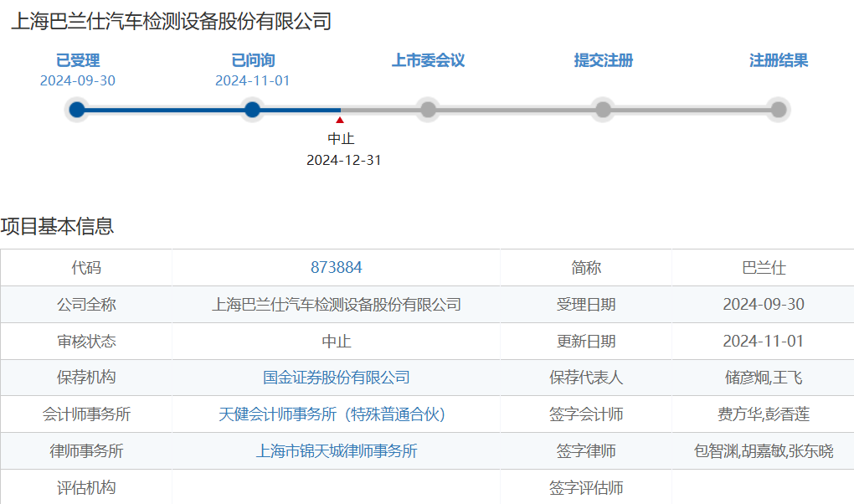This screenshot has height=504, width=854.
Task: Select the 注册结果 gray timeline dot
Action: coord(779,110)
